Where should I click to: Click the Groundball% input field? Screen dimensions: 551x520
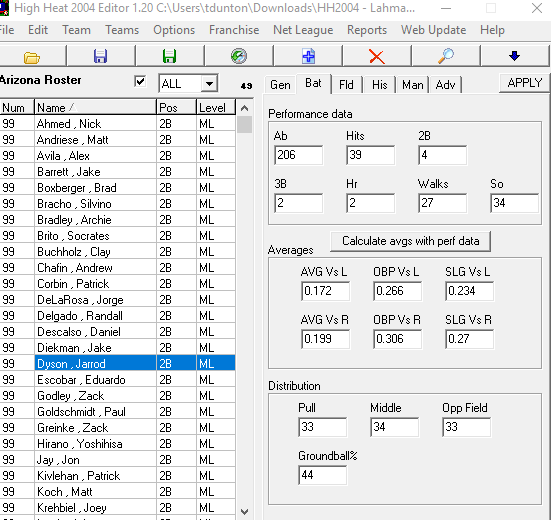point(323,475)
